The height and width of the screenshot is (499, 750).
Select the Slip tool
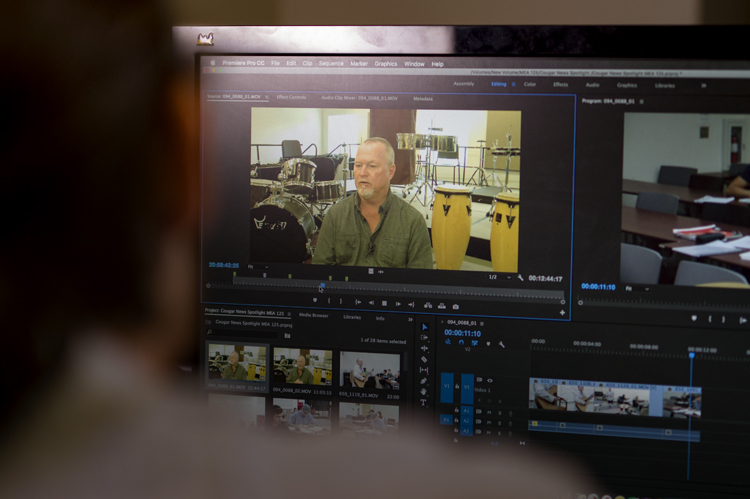pos(424,370)
